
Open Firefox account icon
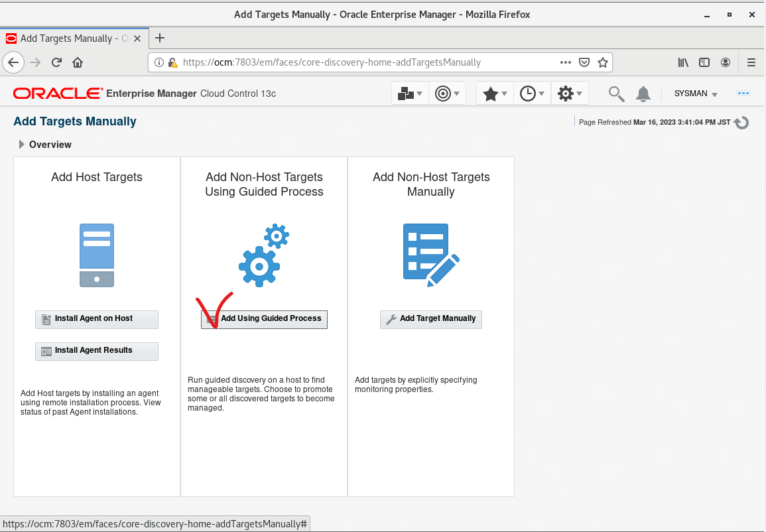click(726, 62)
